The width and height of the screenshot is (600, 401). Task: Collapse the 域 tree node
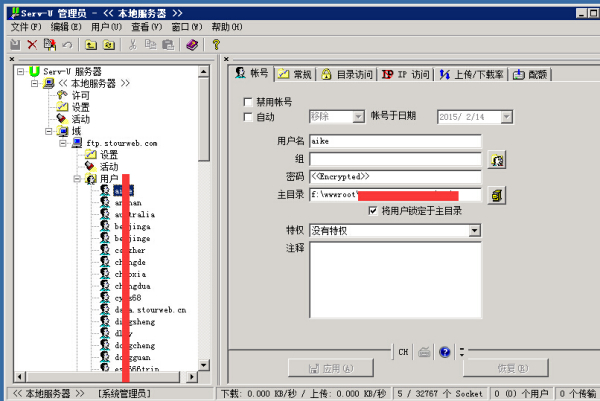[x=49, y=131]
